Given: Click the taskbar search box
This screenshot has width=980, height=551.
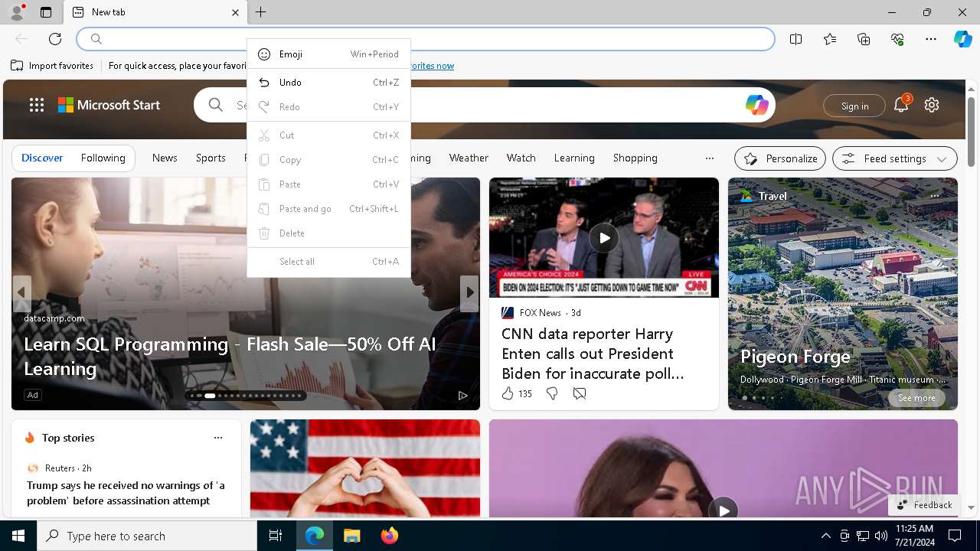Looking at the screenshot, I should (147, 536).
